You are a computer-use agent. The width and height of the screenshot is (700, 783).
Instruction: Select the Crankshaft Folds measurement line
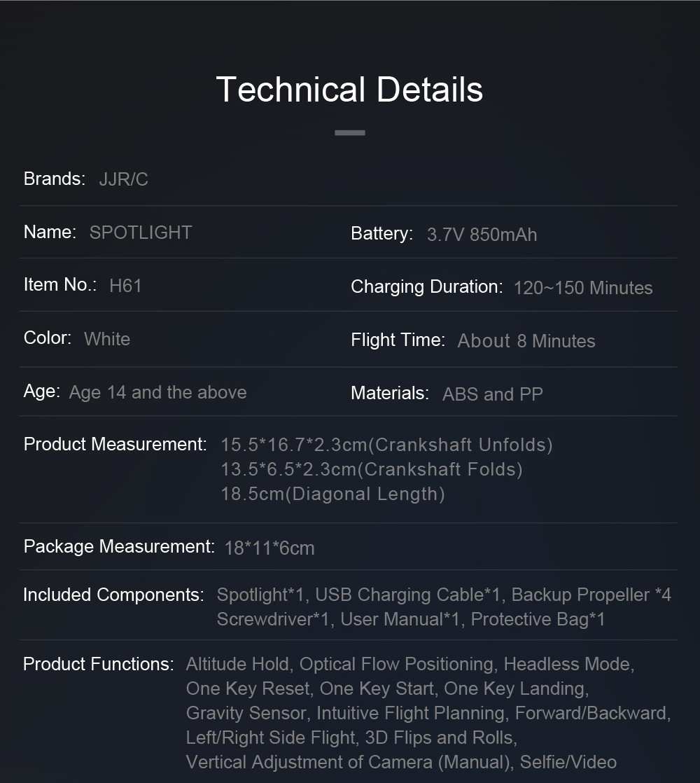[372, 469]
